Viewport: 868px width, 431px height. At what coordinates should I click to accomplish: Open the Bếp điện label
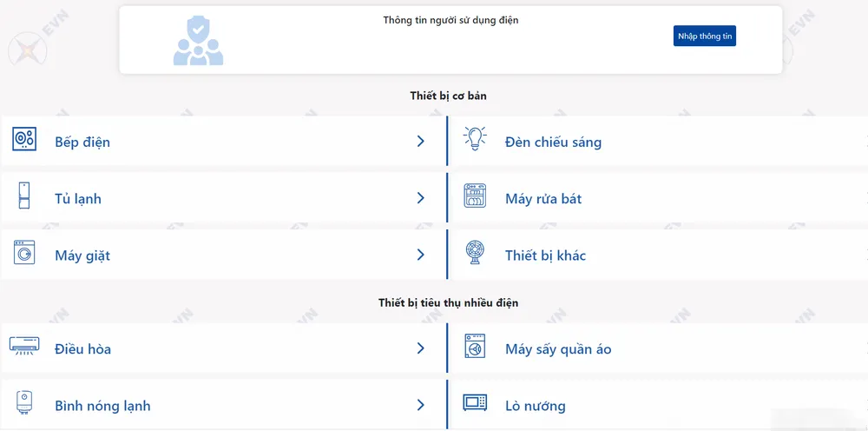(x=82, y=142)
